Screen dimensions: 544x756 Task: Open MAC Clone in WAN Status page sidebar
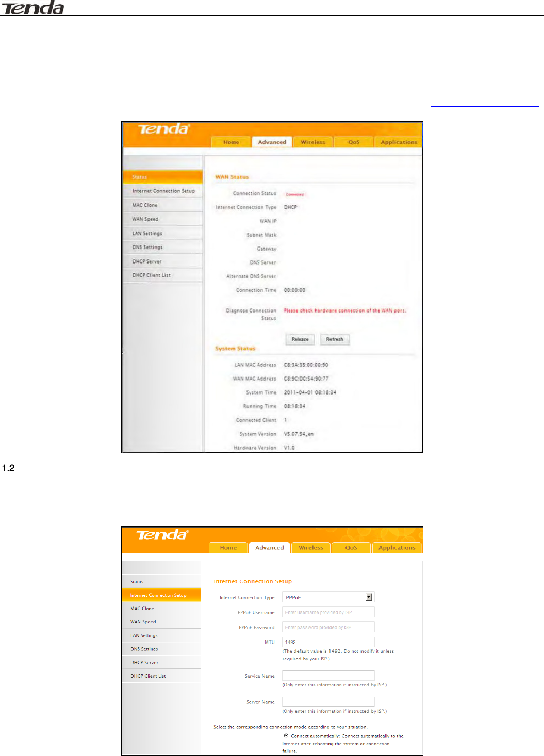tap(163, 205)
